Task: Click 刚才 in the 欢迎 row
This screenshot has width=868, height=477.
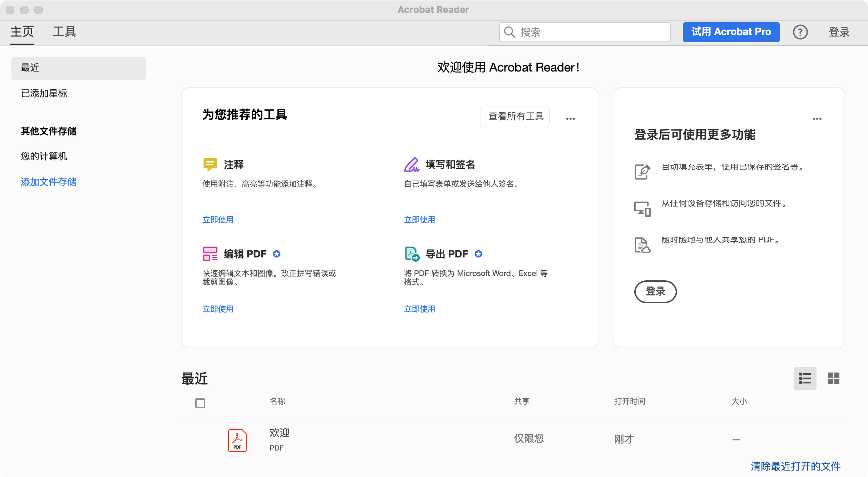Action: [624, 439]
